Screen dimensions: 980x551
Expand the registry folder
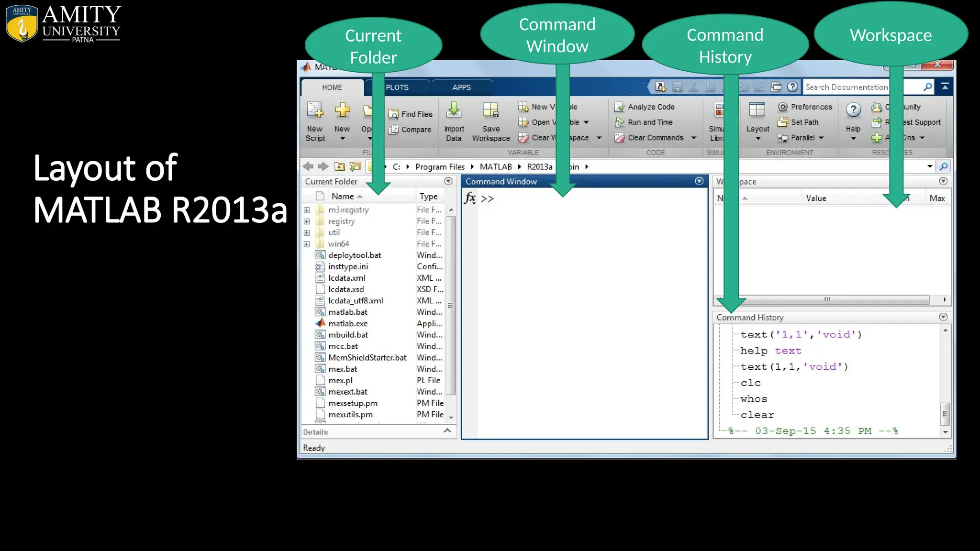307,221
